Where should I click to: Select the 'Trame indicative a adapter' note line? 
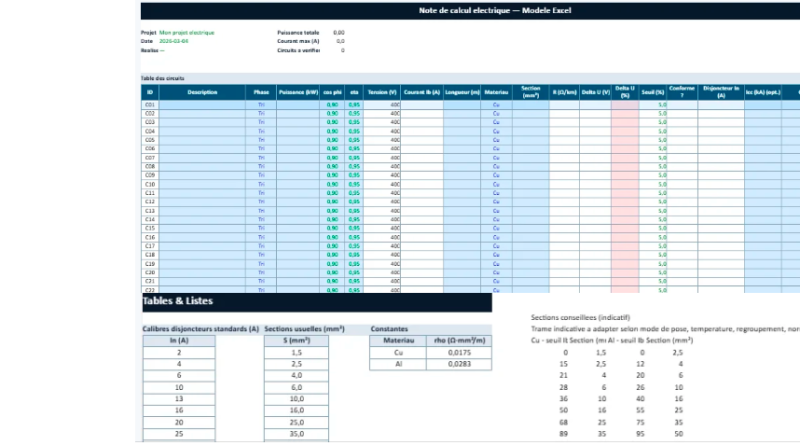tap(665, 329)
